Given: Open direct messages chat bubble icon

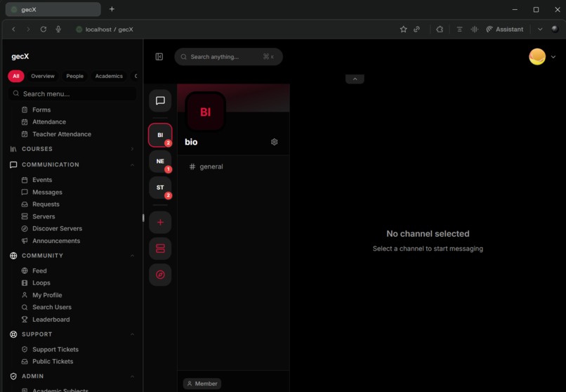Looking at the screenshot, I should click(x=160, y=100).
